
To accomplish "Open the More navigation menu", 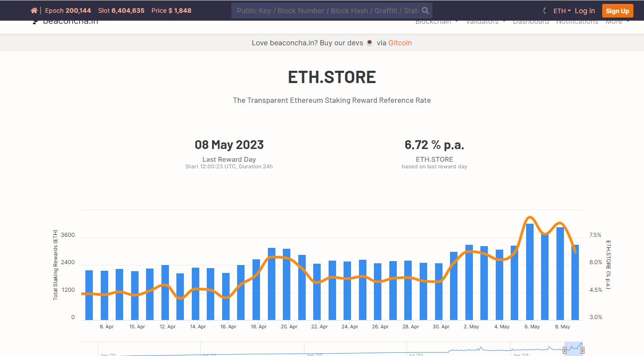I will tap(617, 22).
